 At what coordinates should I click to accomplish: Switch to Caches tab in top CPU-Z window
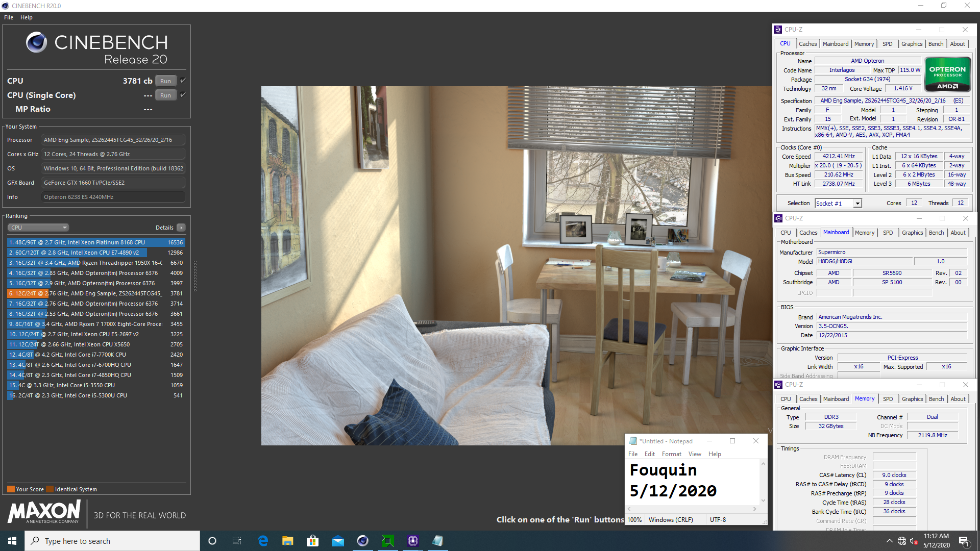pos(807,44)
